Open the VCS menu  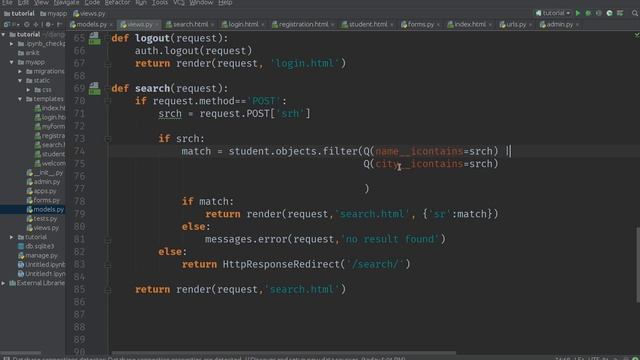[x=179, y=2]
